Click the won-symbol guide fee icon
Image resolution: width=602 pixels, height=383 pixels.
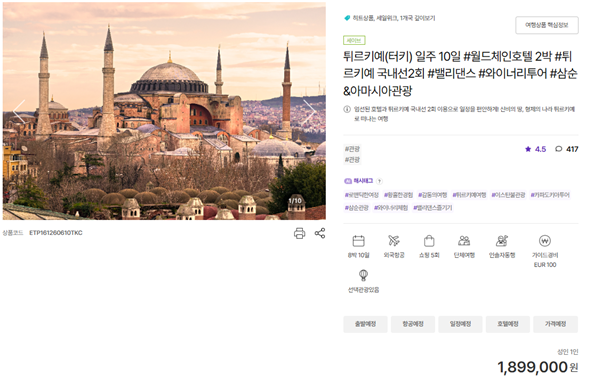click(x=545, y=241)
